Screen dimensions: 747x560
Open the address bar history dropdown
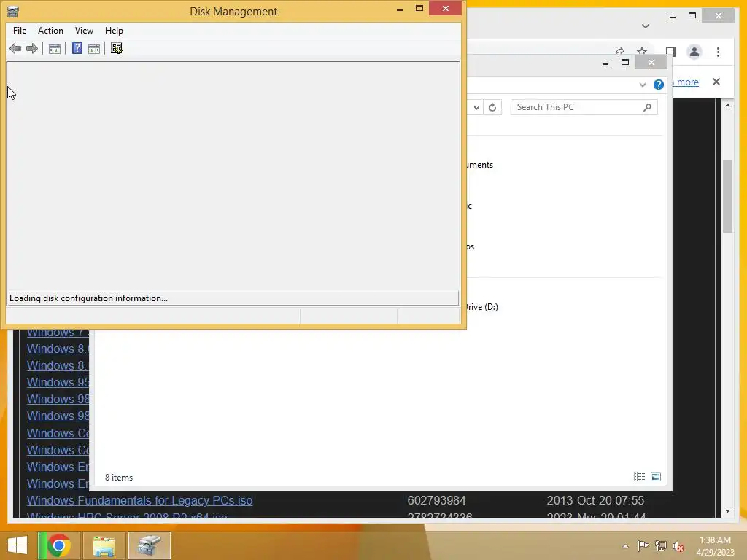point(476,107)
